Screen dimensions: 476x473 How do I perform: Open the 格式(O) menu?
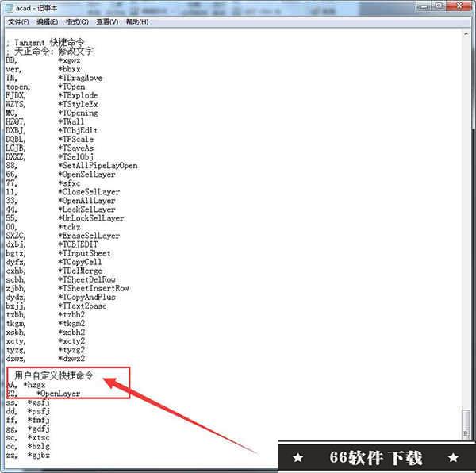tap(77, 22)
